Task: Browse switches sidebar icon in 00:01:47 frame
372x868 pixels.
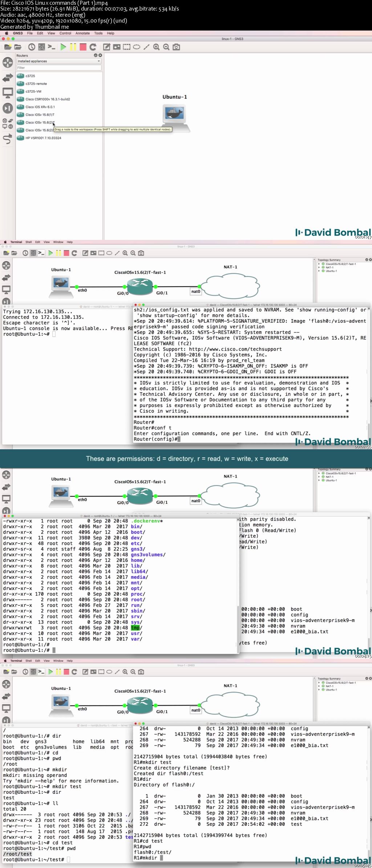Action: point(8,78)
